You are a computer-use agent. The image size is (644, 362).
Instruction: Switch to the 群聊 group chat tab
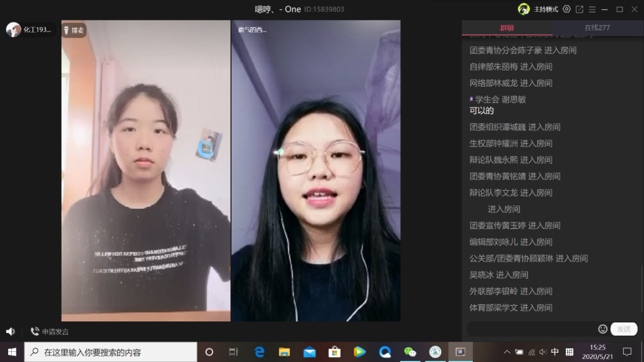click(507, 28)
